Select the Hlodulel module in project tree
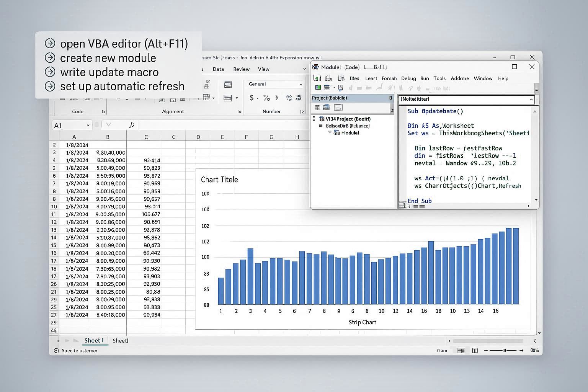588x392 pixels. tap(350, 133)
